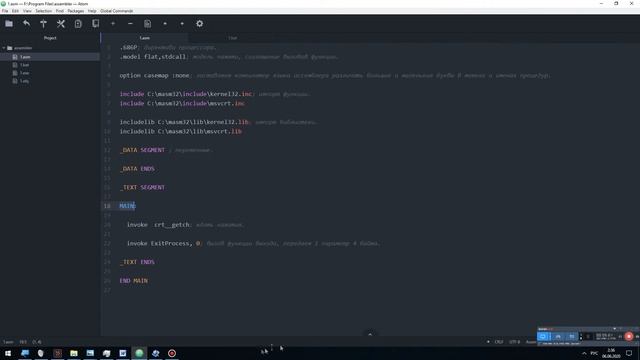Open the Selection menu

click(43, 11)
